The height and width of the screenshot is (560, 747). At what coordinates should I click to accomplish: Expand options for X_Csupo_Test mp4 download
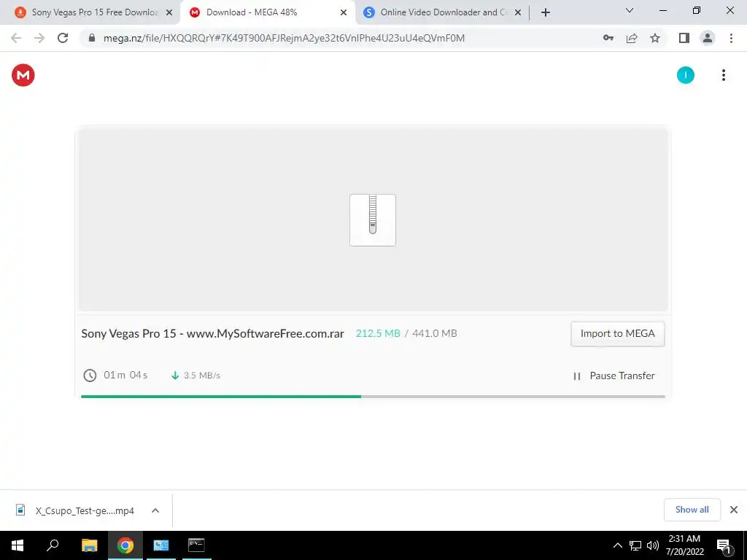pyautogui.click(x=155, y=510)
